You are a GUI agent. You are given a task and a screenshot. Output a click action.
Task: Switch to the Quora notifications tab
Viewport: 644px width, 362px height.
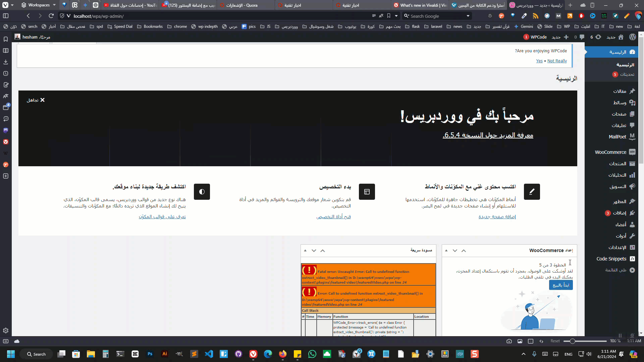point(241,5)
